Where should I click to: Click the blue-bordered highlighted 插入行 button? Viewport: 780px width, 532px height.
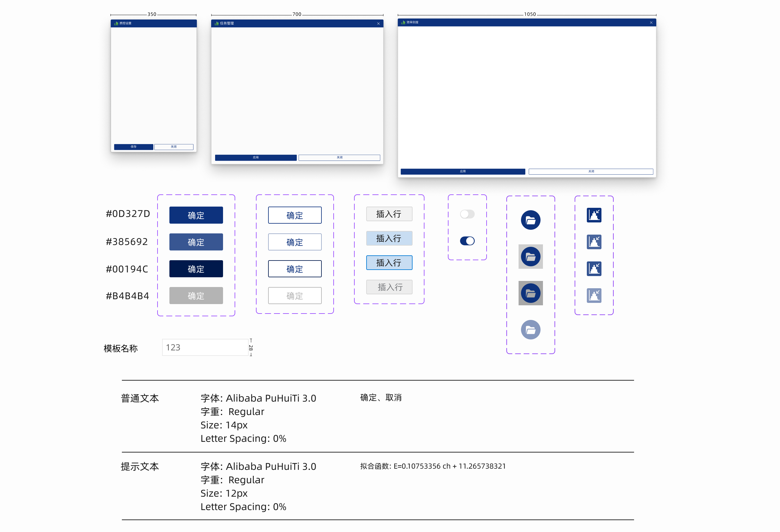click(389, 263)
